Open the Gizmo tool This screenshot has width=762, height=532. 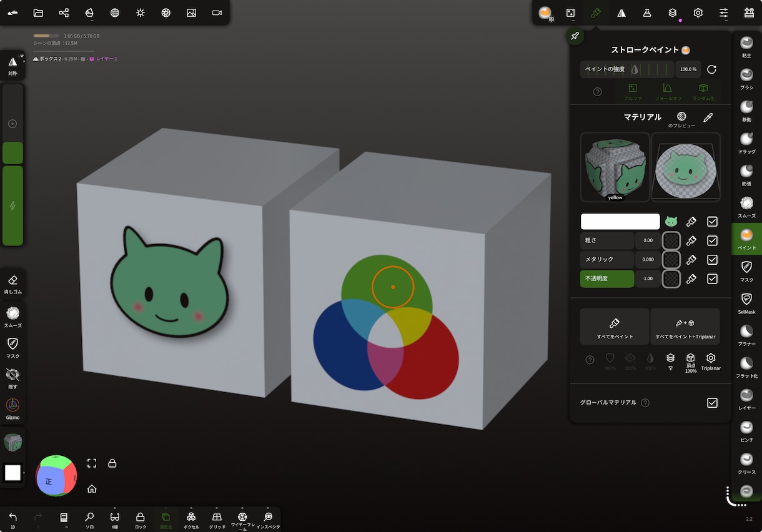click(12, 409)
